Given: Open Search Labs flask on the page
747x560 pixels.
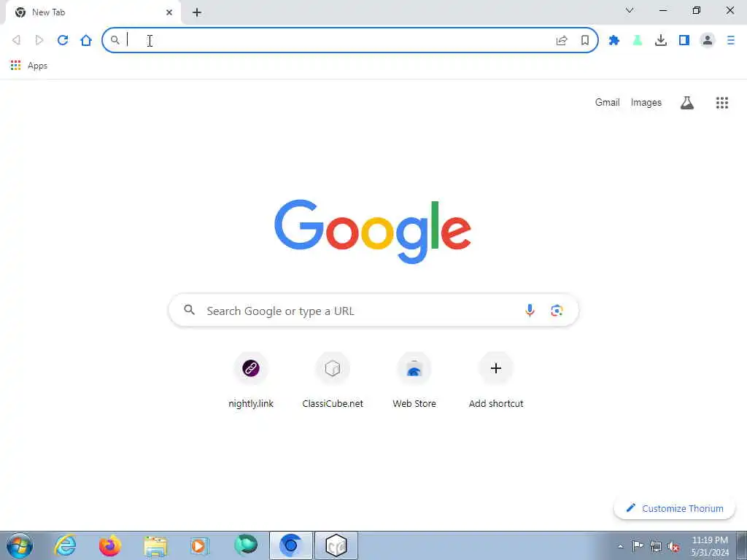Looking at the screenshot, I should pyautogui.click(x=687, y=102).
